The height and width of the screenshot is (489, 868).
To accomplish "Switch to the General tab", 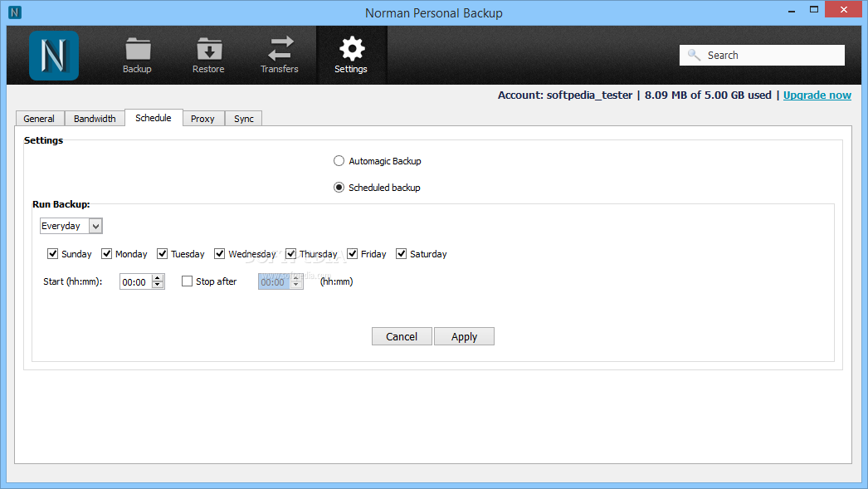I will (39, 119).
